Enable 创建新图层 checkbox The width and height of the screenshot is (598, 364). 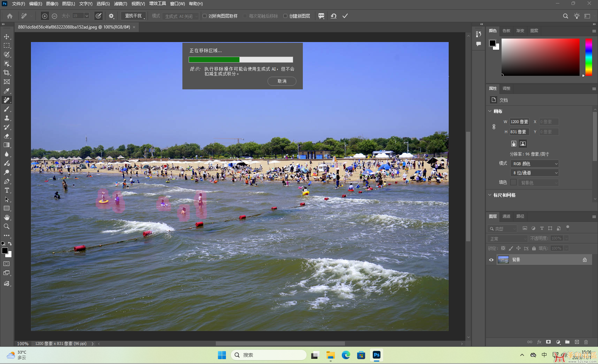285,16
